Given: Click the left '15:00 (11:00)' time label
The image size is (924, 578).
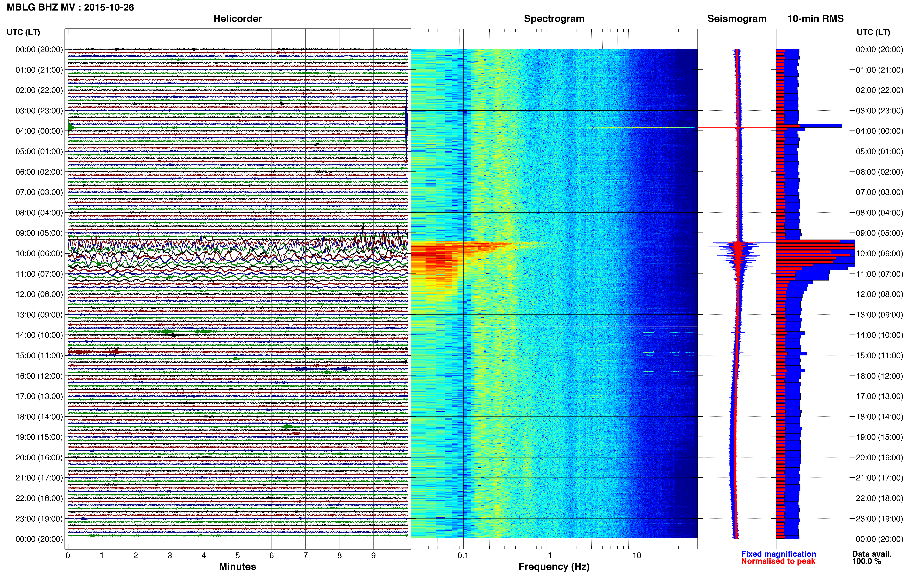Looking at the screenshot, I should [39, 355].
